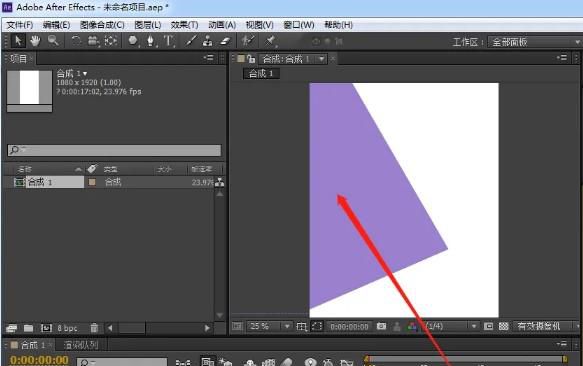Select the Pen tool

[x=150, y=41]
